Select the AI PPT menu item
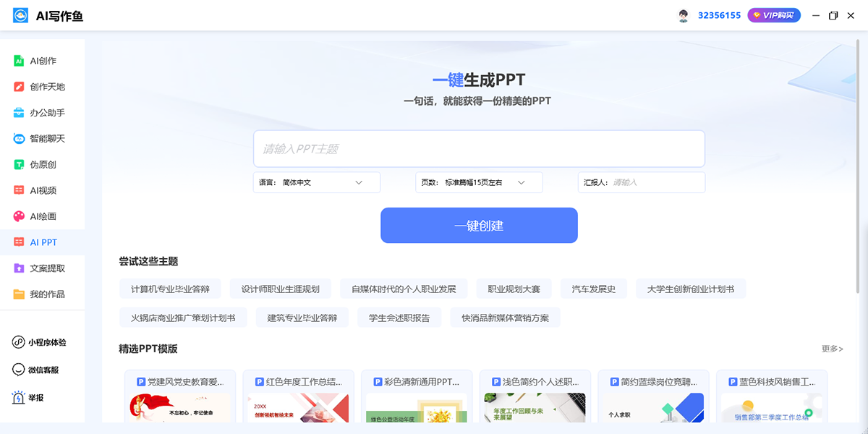This screenshot has width=868, height=434. point(42,242)
